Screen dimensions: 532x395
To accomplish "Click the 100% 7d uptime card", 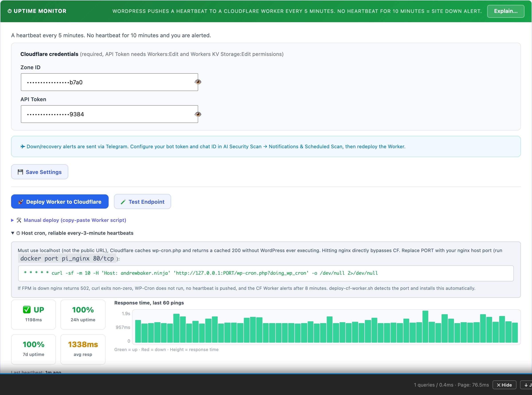I will tap(33, 349).
